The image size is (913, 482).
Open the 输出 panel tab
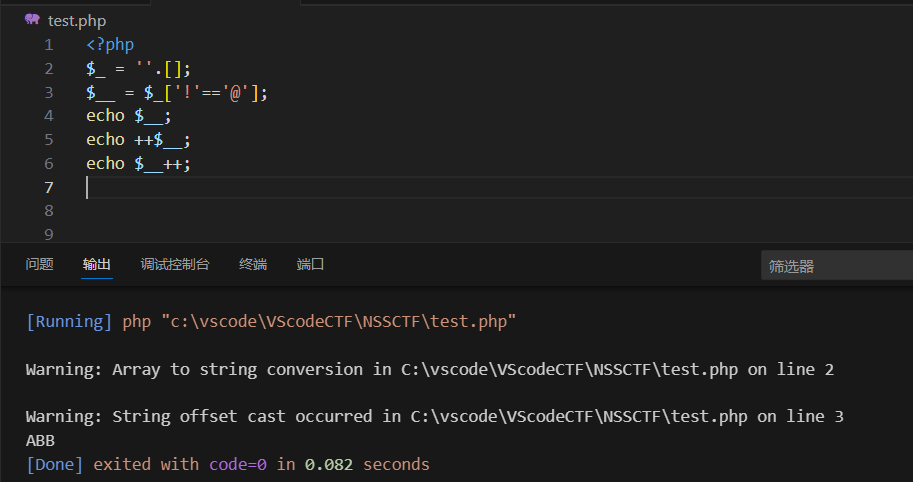(x=97, y=264)
